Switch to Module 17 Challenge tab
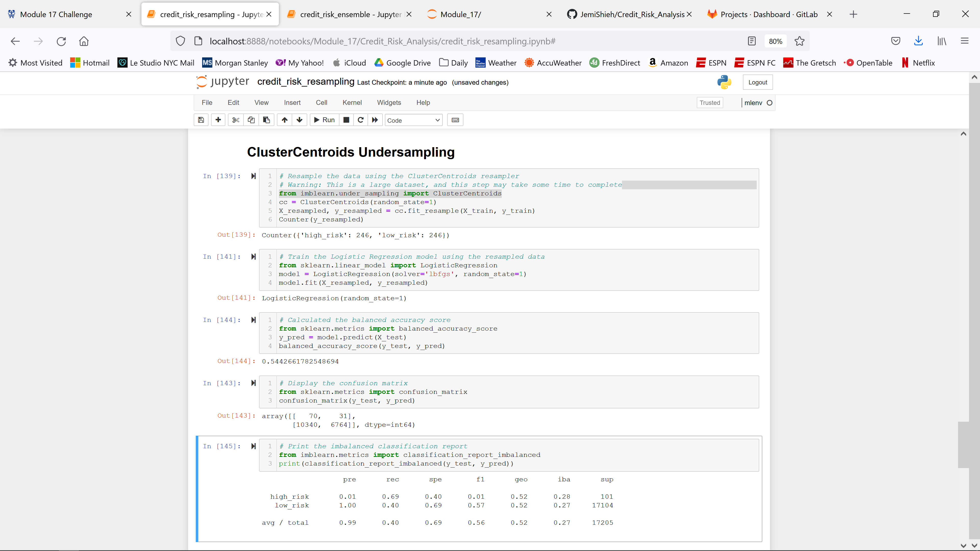The width and height of the screenshot is (980, 551). (70, 15)
